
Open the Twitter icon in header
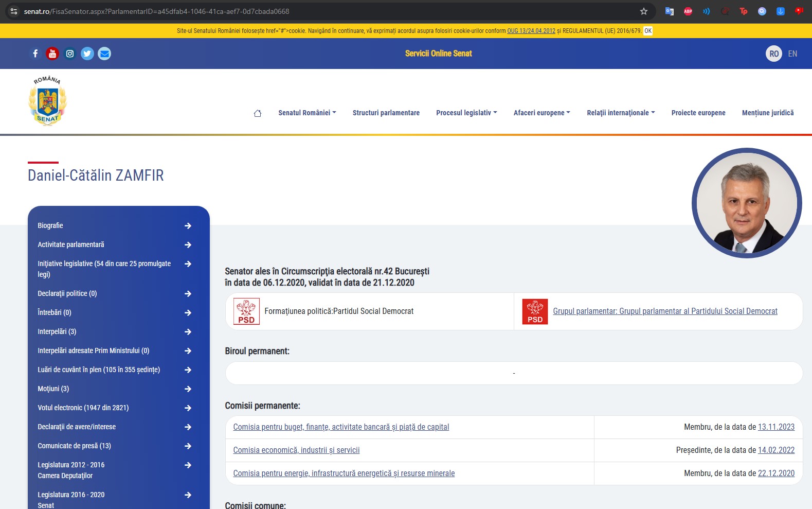click(x=87, y=54)
